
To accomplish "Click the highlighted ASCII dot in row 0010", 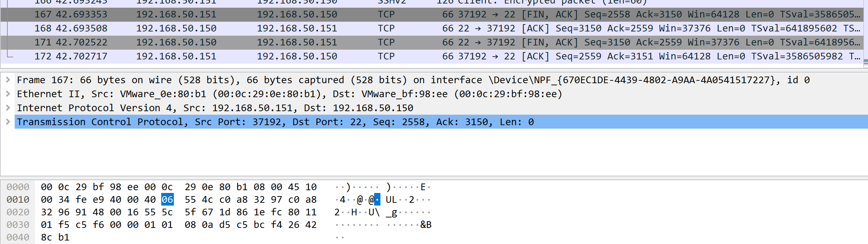I will tap(377, 200).
